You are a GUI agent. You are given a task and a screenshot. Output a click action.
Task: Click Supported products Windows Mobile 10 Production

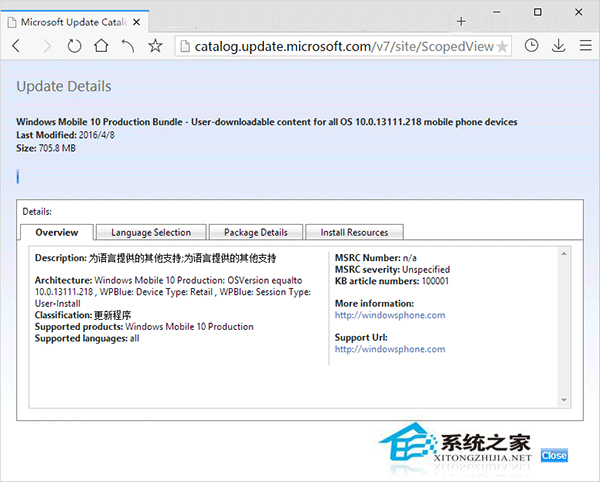point(144,327)
